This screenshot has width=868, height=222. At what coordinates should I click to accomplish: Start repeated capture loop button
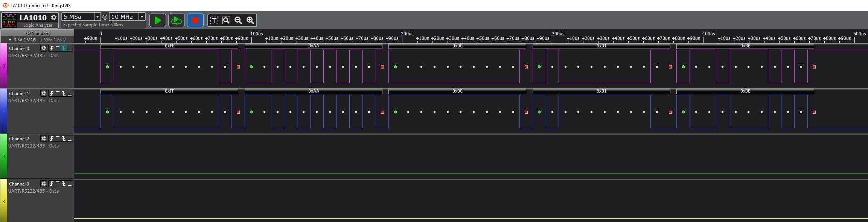(176, 20)
